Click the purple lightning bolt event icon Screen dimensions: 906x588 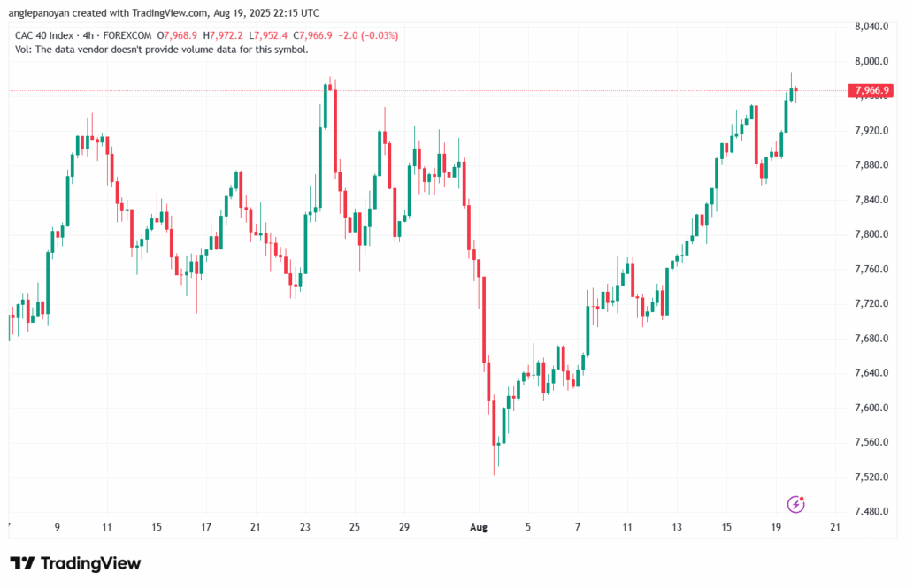coord(796,504)
